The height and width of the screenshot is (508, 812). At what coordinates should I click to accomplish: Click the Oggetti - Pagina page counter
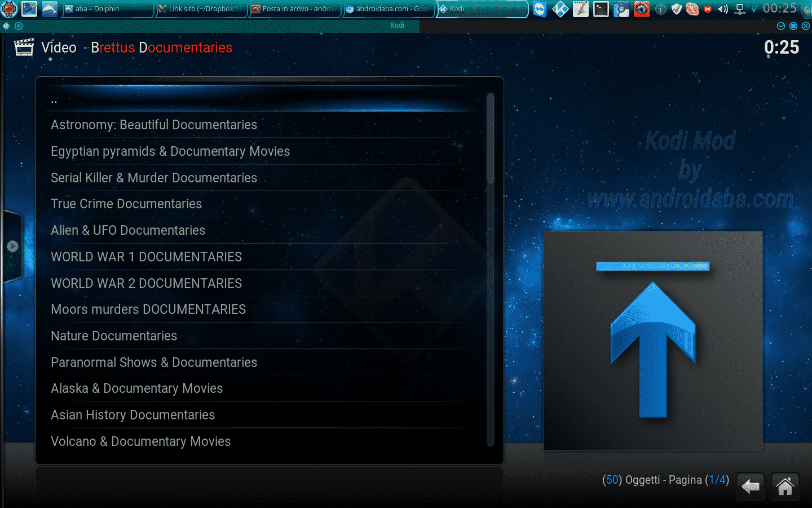pyautogui.click(x=665, y=480)
